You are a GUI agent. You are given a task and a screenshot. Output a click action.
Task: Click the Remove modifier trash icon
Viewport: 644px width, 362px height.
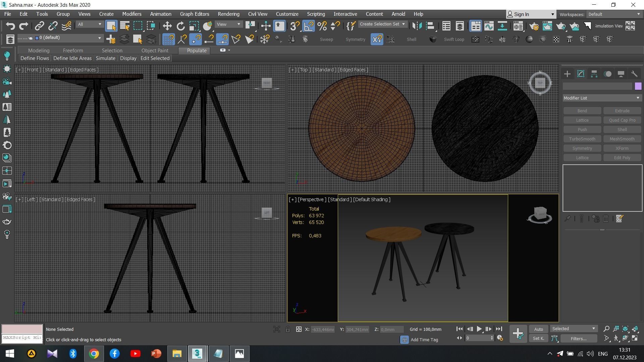(x=606, y=219)
